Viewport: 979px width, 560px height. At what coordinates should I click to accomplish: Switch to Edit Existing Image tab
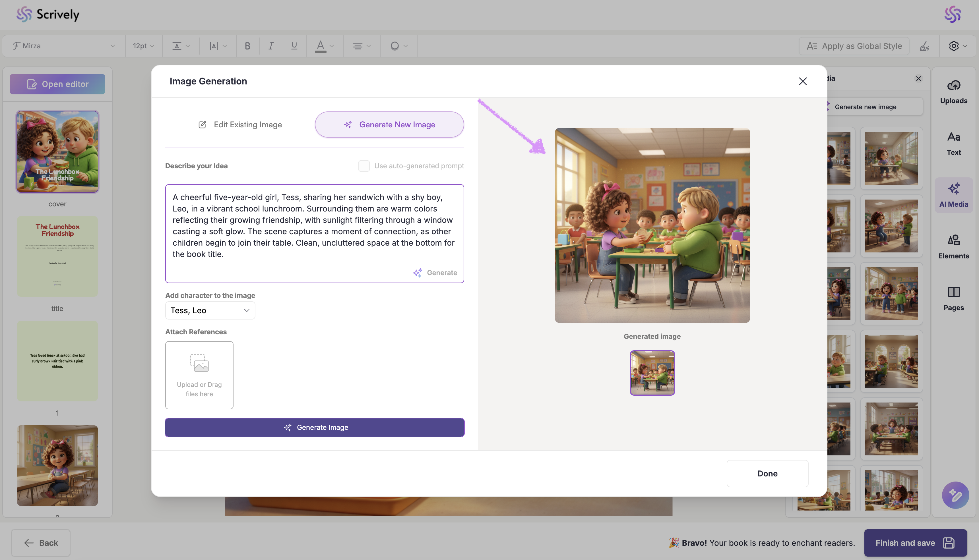240,125
